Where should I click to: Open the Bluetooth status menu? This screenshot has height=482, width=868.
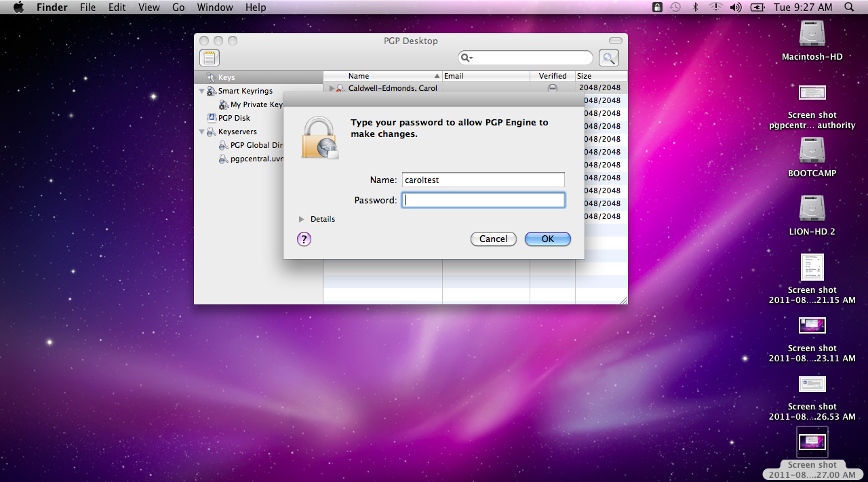click(695, 7)
